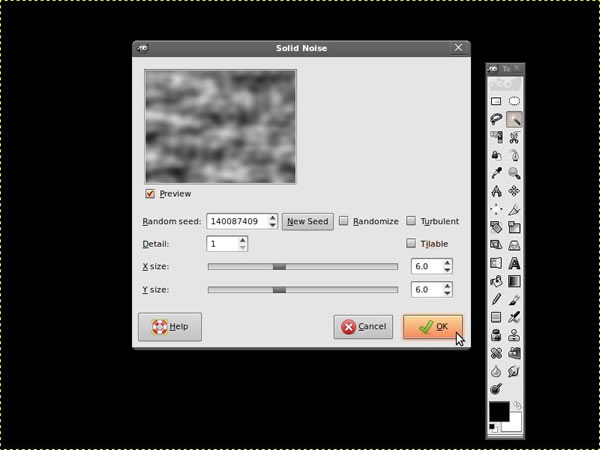Select the Fuzzy Select magic wand tool
The image size is (600, 450).
coord(514,119)
